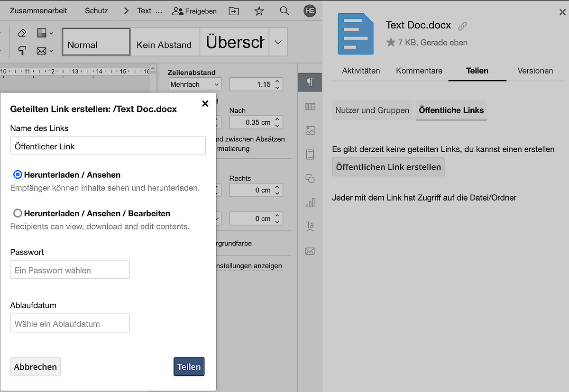Expand the paragraph styles gallery dropdown
This screenshot has width=569, height=392.
point(278,42)
